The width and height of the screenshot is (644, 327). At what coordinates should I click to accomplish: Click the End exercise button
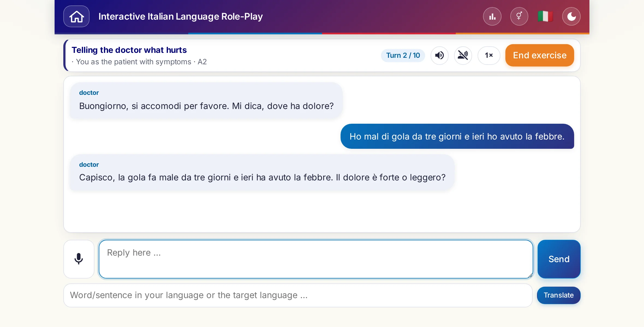point(539,55)
